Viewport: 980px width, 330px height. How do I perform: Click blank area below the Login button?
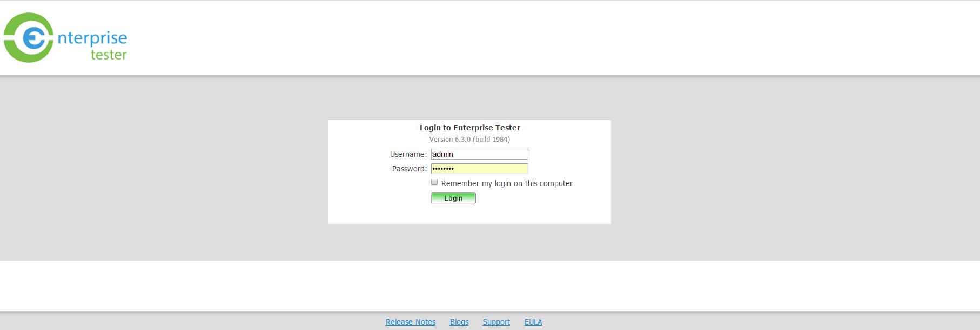coord(469,215)
